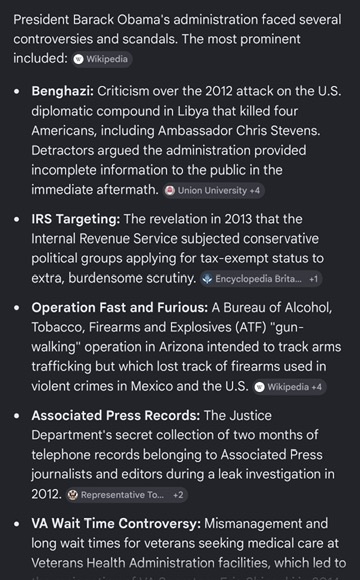Open the Union University source link
The image size is (360, 580).
(x=212, y=190)
